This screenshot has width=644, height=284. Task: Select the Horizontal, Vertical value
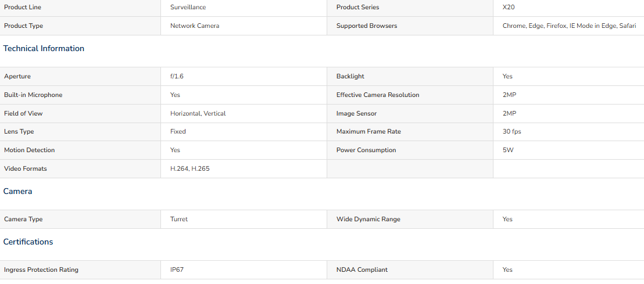(x=198, y=113)
